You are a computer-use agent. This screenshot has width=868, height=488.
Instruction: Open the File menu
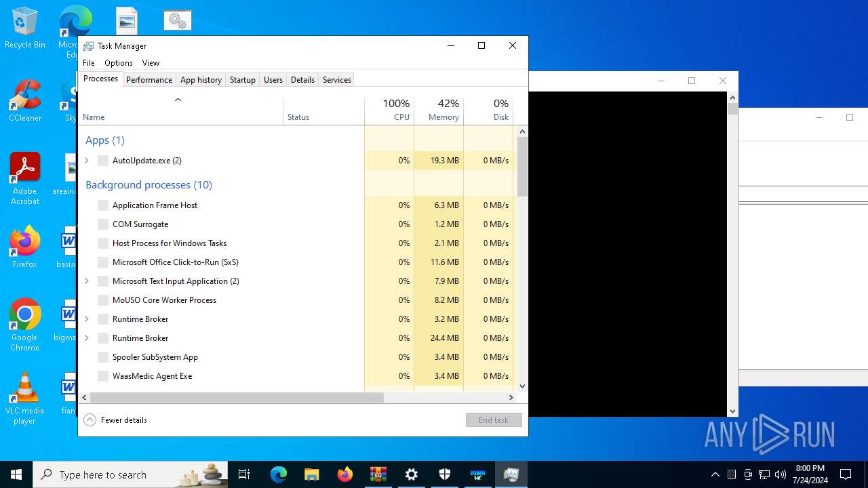click(x=89, y=63)
